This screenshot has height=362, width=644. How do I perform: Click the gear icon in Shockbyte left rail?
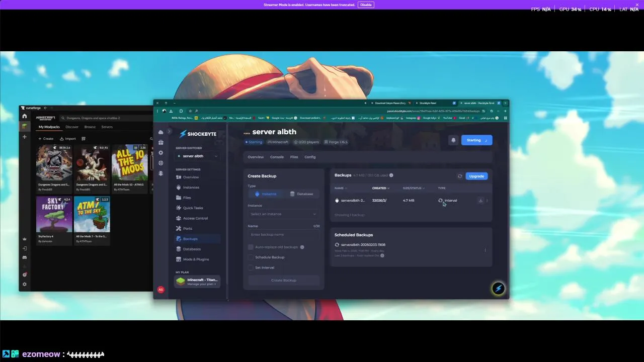160,153
